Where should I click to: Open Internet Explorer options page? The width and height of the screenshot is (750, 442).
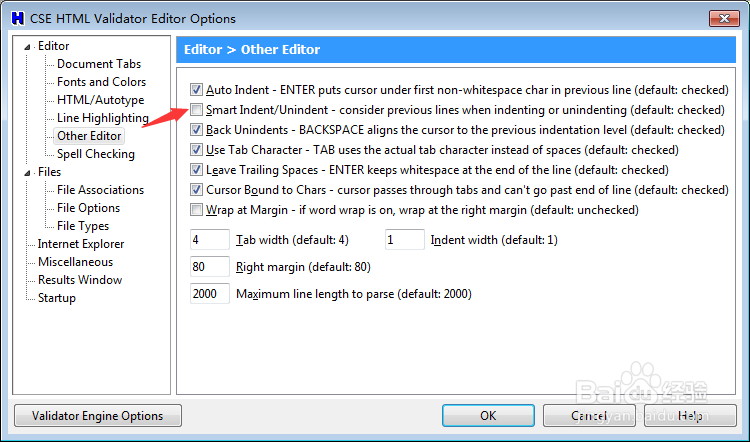point(81,244)
